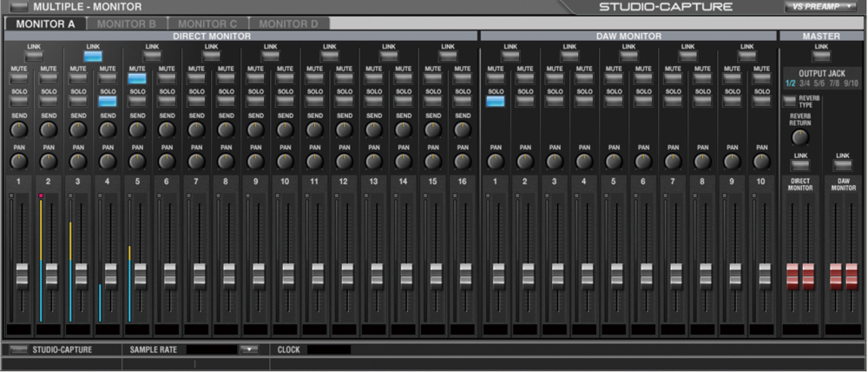868x372 pixels.
Task: Mute direct monitor channel 1
Action: tap(19, 78)
